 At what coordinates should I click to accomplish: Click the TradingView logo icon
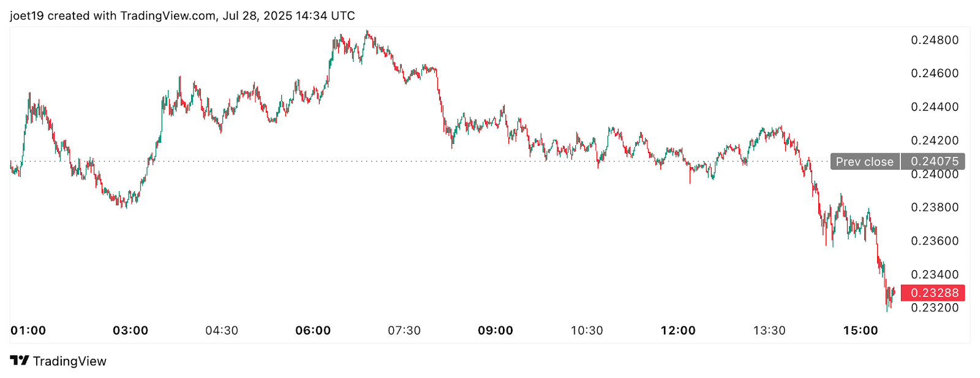coord(20,361)
